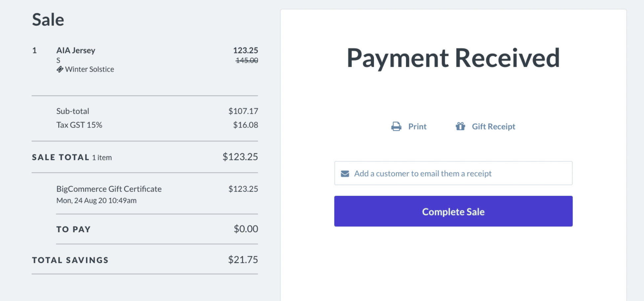Click the Sub-total amount $107.17
Screen dimensions: 644x301
coord(243,111)
